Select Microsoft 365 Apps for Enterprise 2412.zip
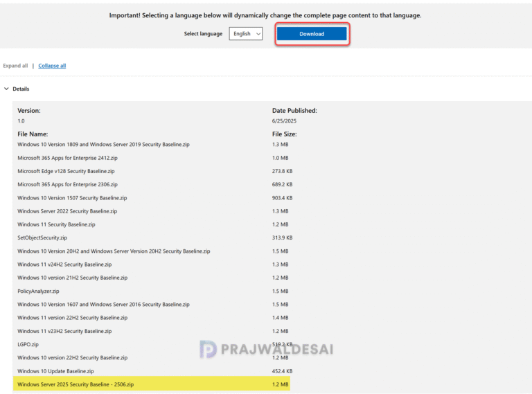Viewport: 532px width, 394px height. point(67,158)
